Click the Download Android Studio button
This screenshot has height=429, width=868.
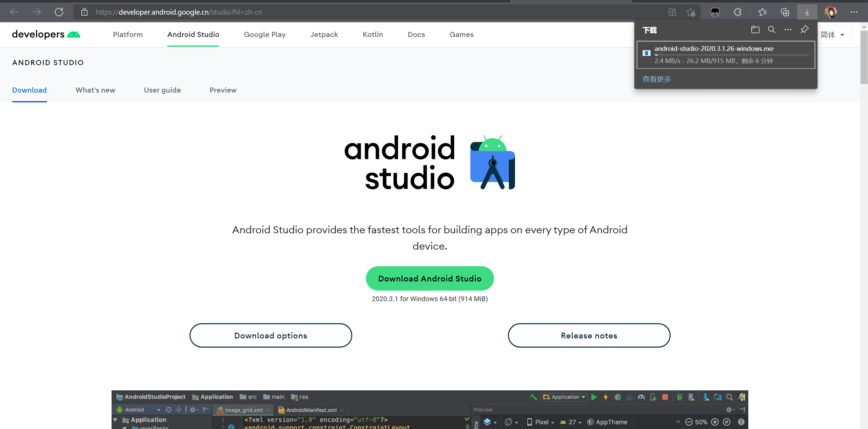pyautogui.click(x=430, y=278)
